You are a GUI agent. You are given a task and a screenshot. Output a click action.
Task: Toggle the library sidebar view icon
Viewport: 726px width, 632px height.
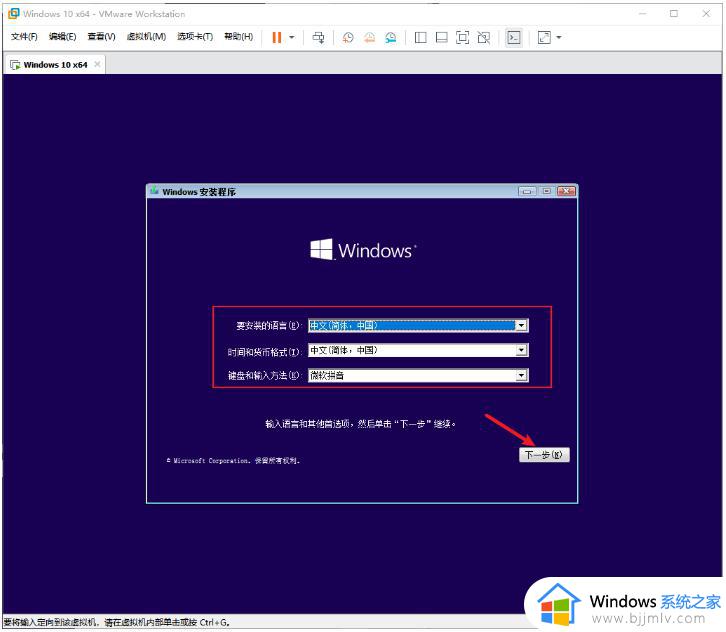(x=420, y=38)
